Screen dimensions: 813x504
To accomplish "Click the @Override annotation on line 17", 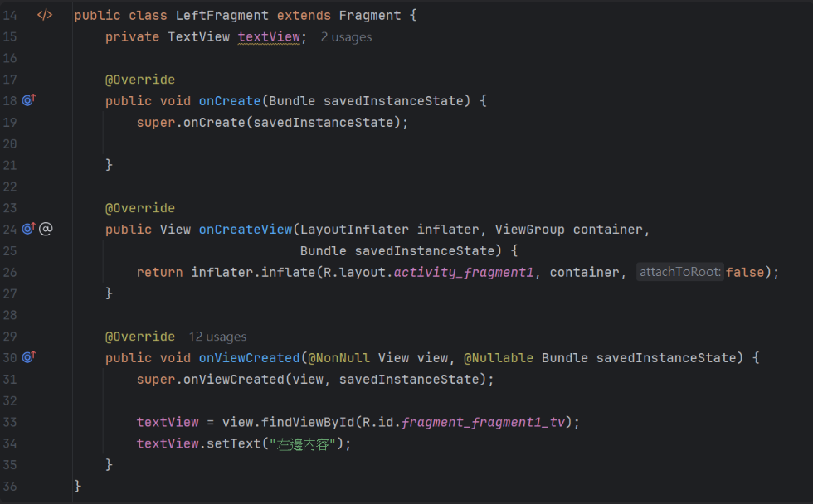I will 140,80.
